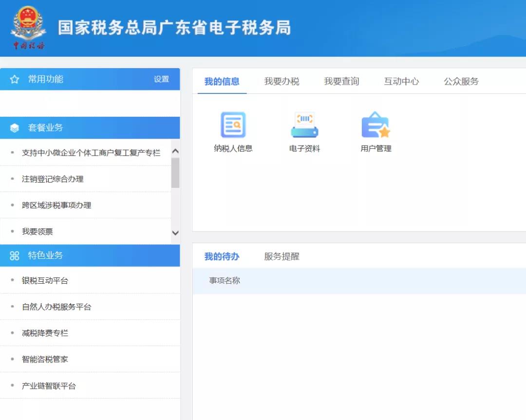Open the 用户管理 icon

376,125
